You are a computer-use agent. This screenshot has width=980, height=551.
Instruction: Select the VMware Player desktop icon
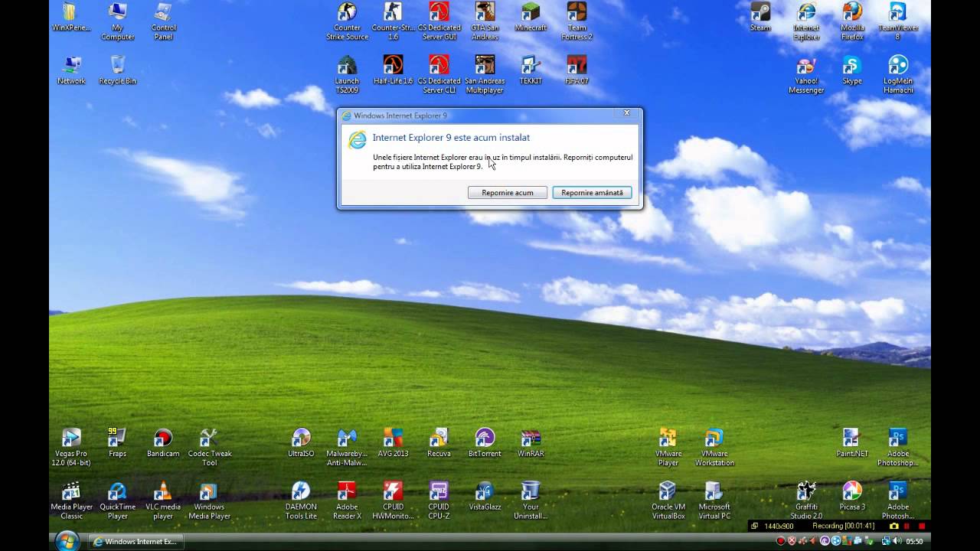point(668,448)
